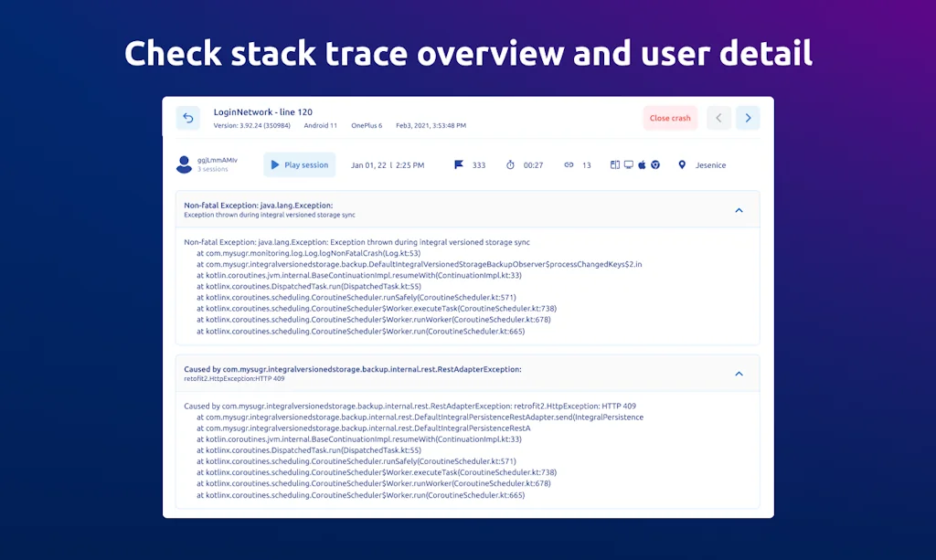Image resolution: width=936 pixels, height=560 pixels.
Task: Click the blue back arrow in the header
Action: 188,118
